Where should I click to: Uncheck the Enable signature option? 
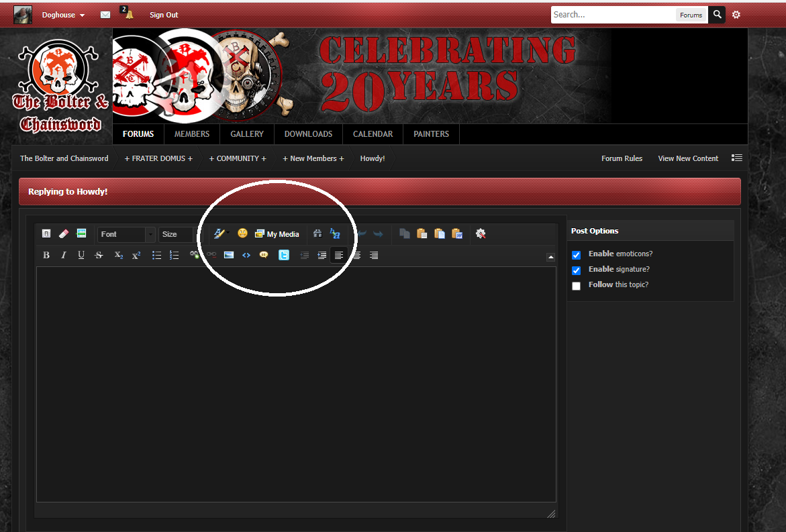click(576, 270)
